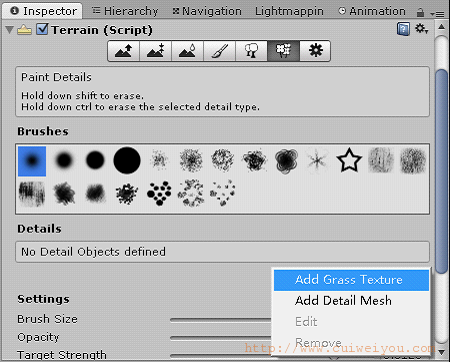The width and height of the screenshot is (450, 362).
Task: Collapse the Terrain component foldout arrow
Action: click(x=10, y=30)
